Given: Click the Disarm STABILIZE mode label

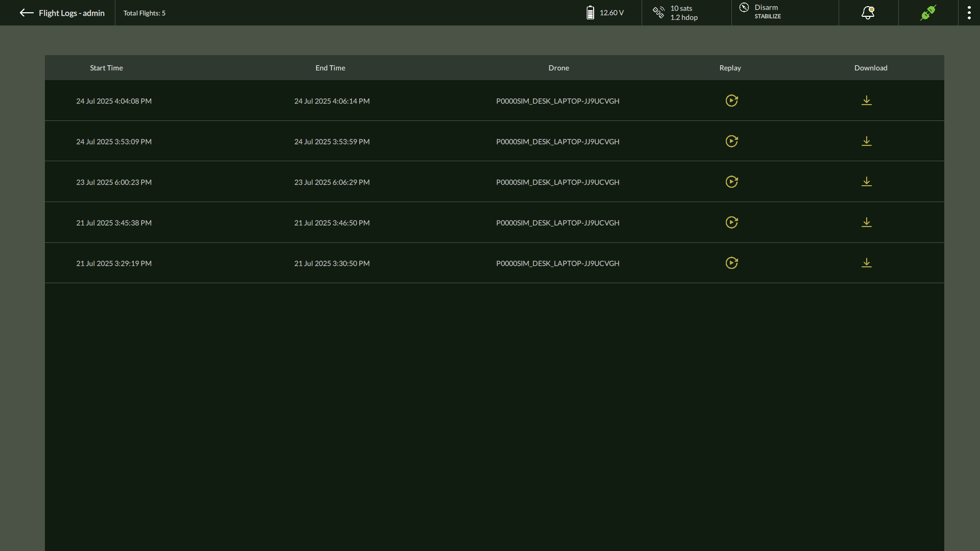Looking at the screenshot, I should pyautogui.click(x=768, y=12).
